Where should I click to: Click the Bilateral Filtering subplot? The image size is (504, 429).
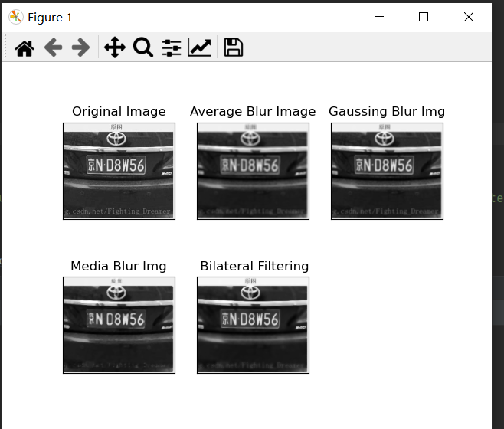pos(253,325)
